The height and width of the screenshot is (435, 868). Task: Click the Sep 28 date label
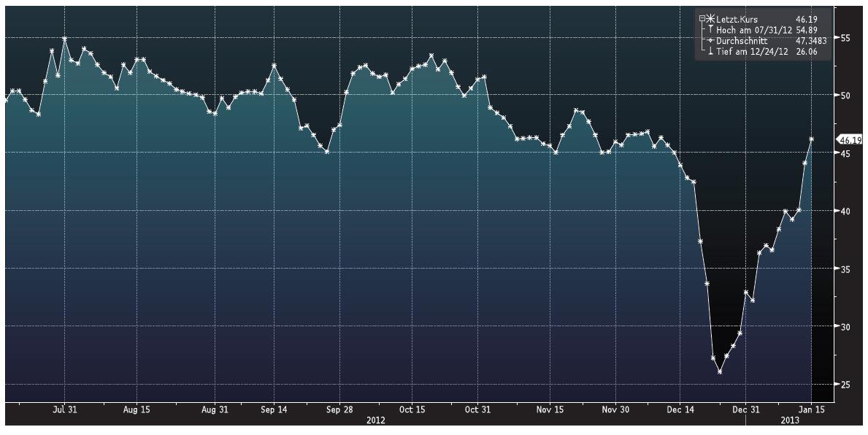pos(339,410)
